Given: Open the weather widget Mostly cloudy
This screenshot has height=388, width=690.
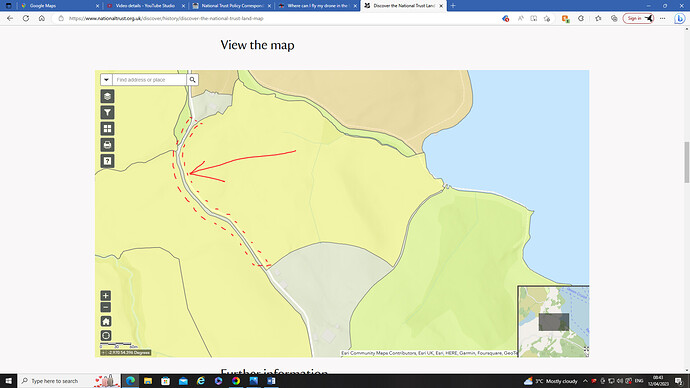Looking at the screenshot, I should pos(551,381).
